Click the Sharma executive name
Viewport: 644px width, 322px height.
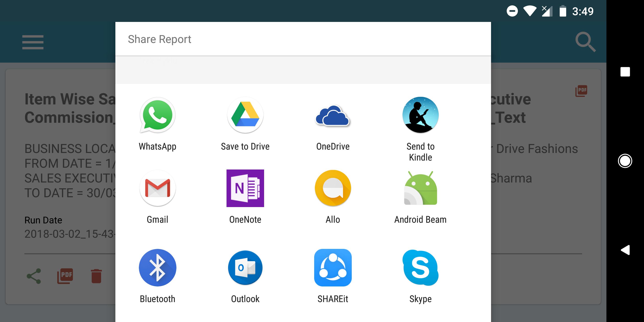coord(511,178)
